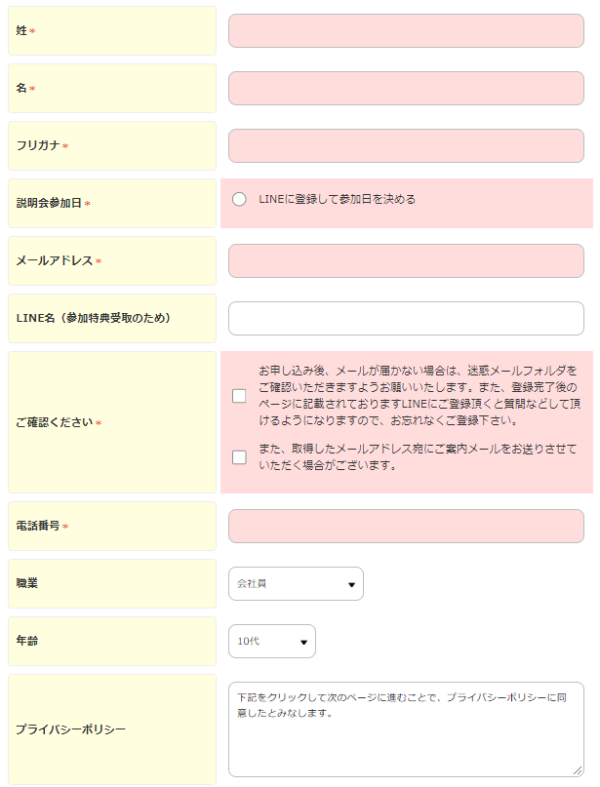The height and width of the screenshot is (787, 600).
Task: Click the 名 (first name) input field
Action: coord(406,88)
